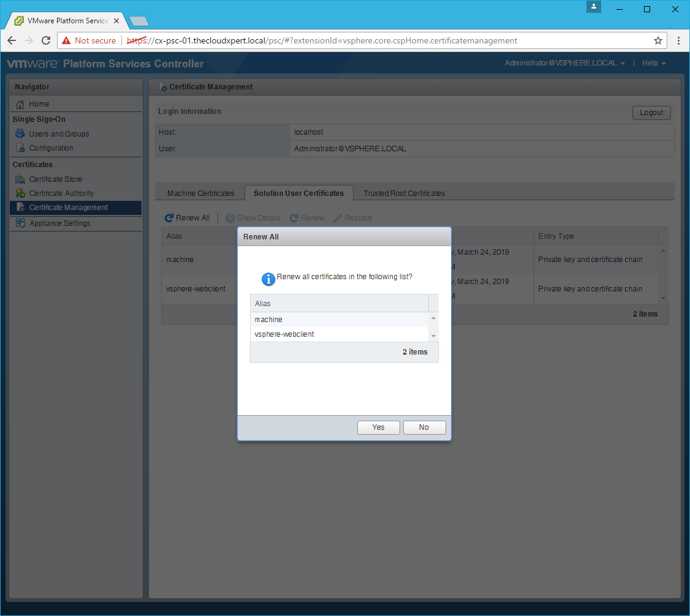
Task: Switch to the Trusted Root Certificates tab
Action: click(x=404, y=193)
